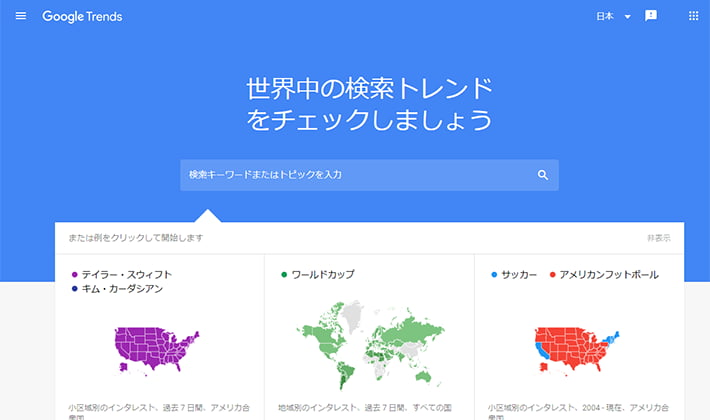This screenshot has width=710, height=420.
Task: Click the purple dot beside テイラー・スウィフト
Action: pyautogui.click(x=75, y=274)
